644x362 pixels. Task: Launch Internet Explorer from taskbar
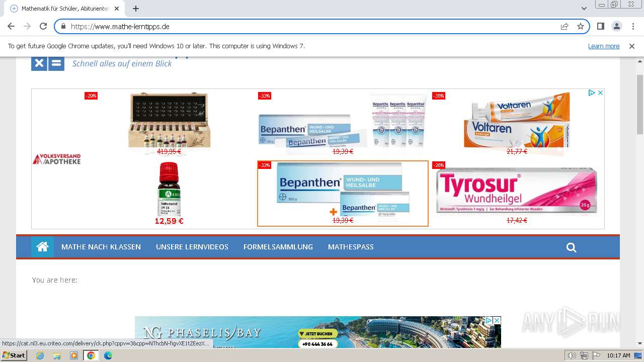(40, 355)
